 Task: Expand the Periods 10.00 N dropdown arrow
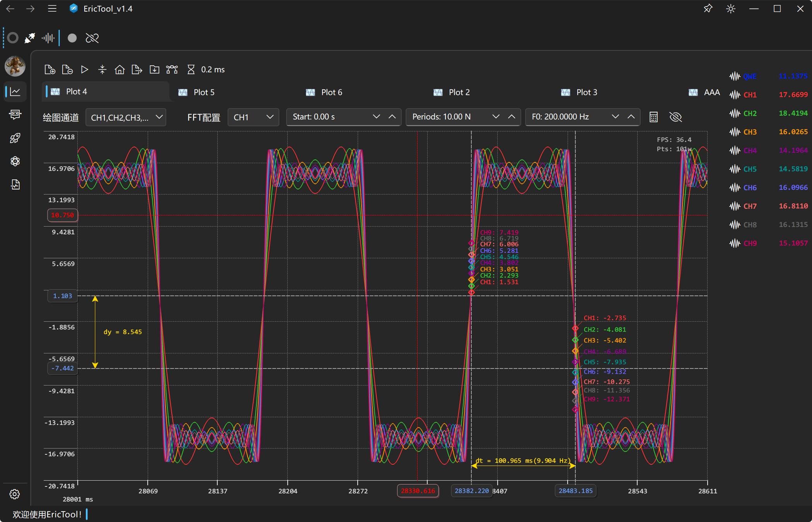(496, 117)
